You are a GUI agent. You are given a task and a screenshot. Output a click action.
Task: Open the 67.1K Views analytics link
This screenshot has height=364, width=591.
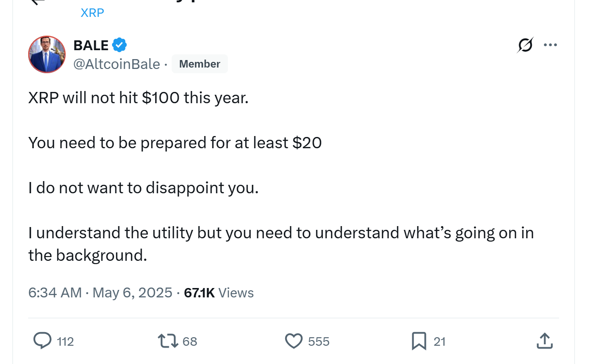(219, 293)
